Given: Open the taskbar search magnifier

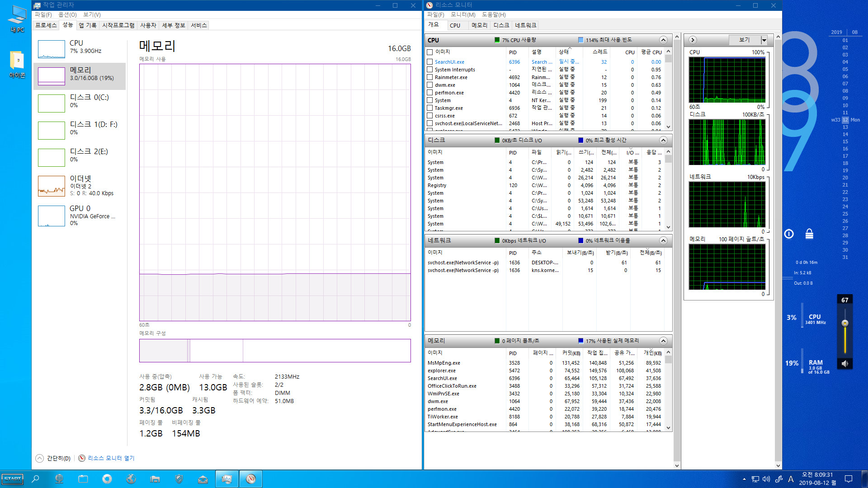Looking at the screenshot, I should (35, 479).
